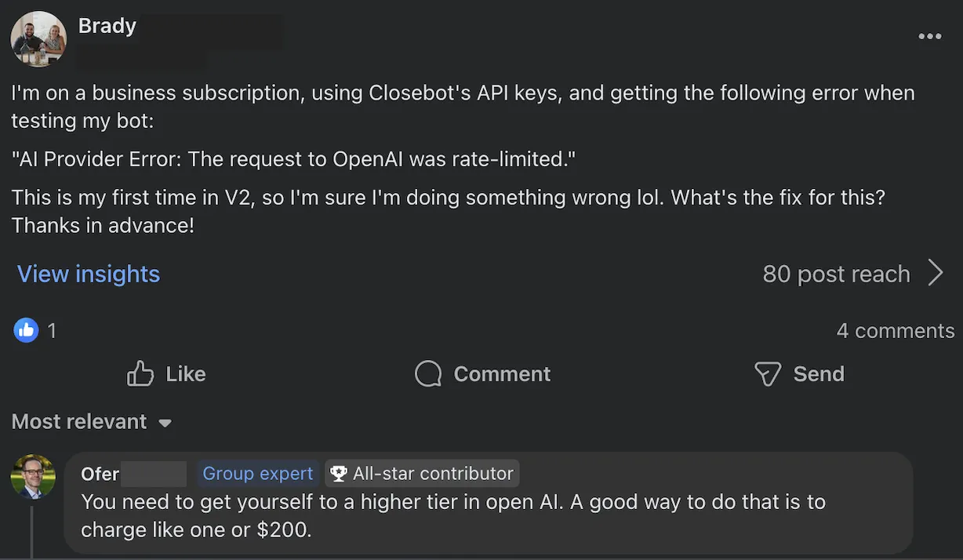This screenshot has width=963, height=560.
Task: Select Brady's name on the post
Action: click(107, 25)
